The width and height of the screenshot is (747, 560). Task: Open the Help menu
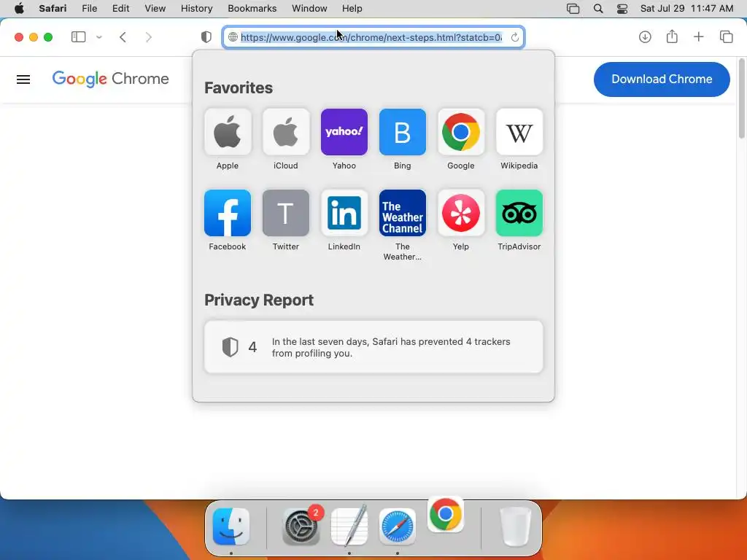(x=352, y=9)
